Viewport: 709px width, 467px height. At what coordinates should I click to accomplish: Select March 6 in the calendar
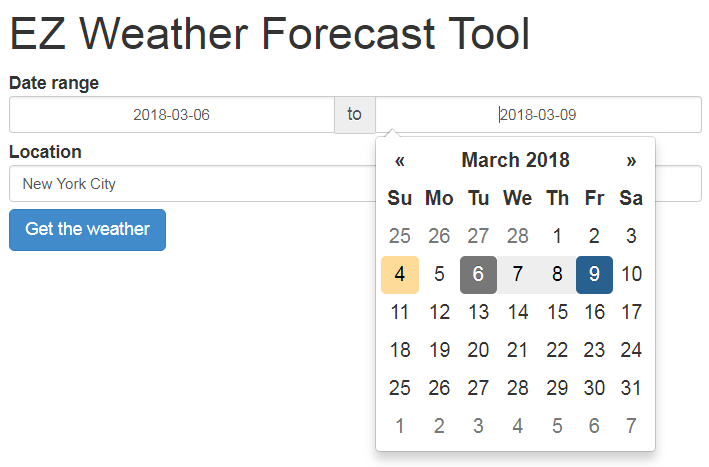(x=478, y=274)
